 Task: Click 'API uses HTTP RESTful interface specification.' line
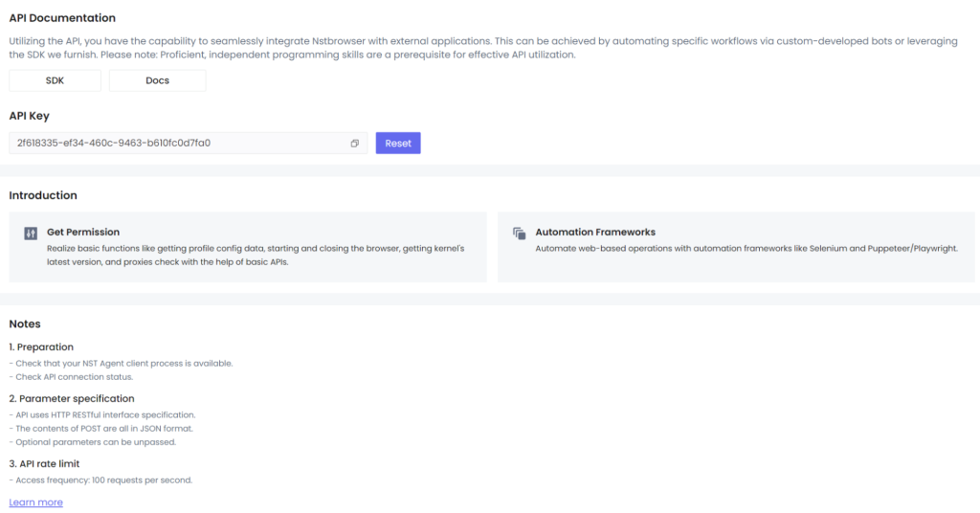pyautogui.click(x=102, y=415)
